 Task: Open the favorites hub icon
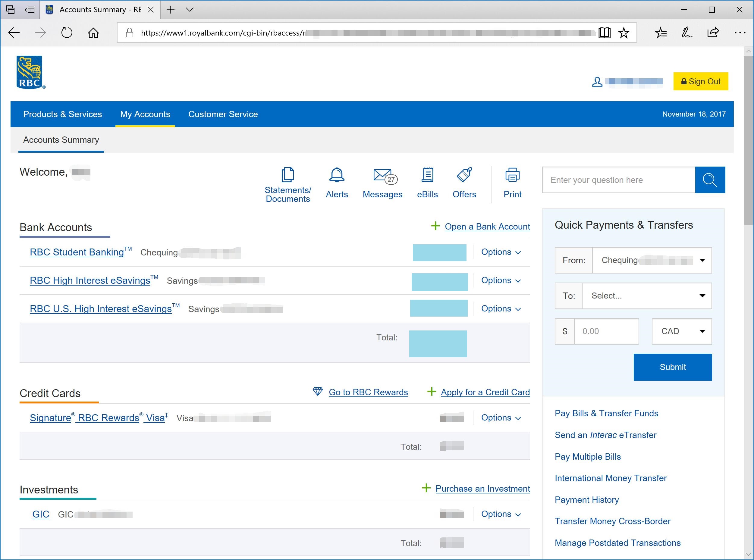pos(661,33)
